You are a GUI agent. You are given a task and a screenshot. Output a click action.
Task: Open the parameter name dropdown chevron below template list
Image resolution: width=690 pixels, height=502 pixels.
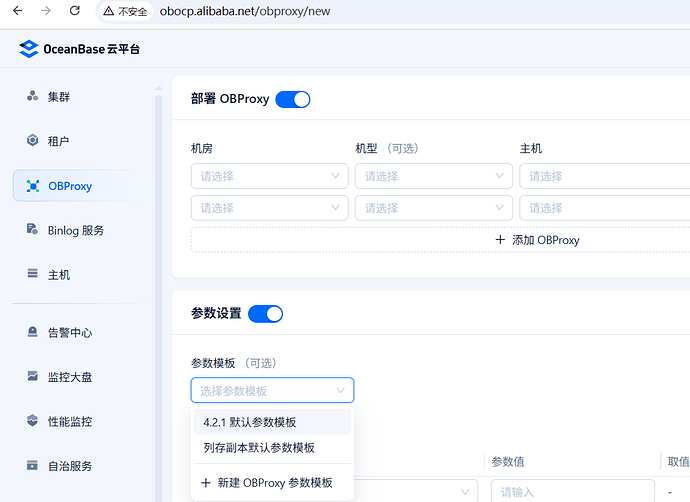coord(465,492)
